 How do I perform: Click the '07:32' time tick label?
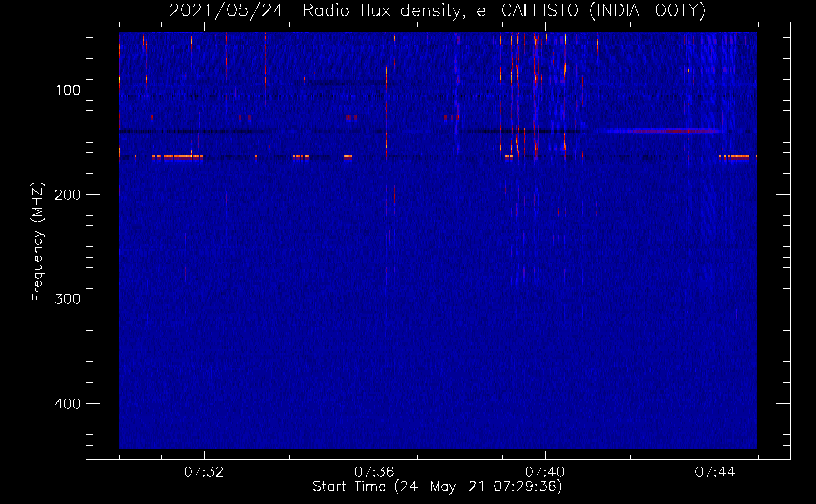tap(204, 472)
